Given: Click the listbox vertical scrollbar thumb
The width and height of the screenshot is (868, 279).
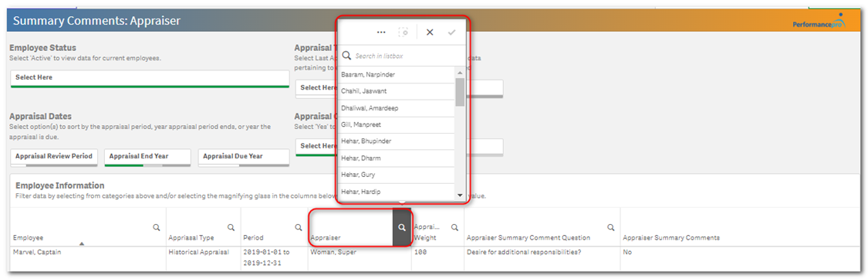Looking at the screenshot, I should [460, 91].
